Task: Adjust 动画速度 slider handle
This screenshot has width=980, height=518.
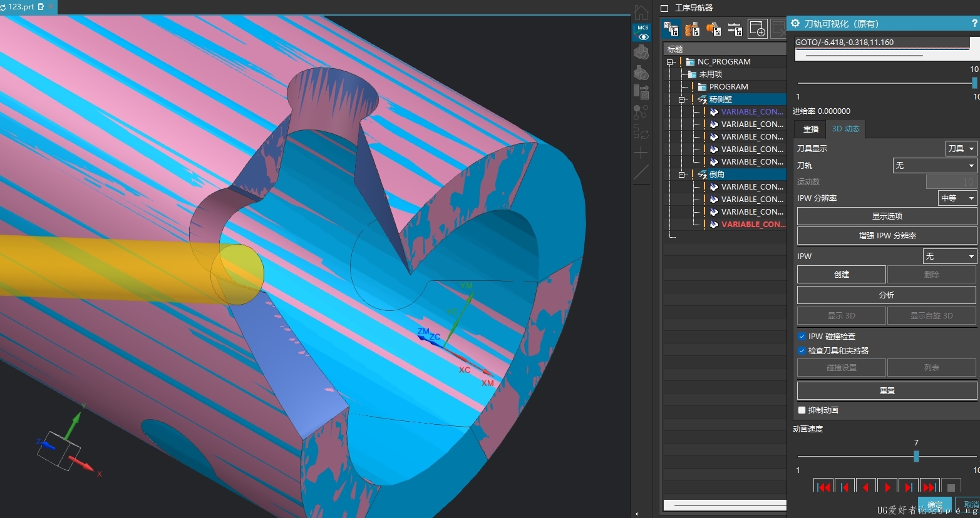Action: [x=916, y=457]
